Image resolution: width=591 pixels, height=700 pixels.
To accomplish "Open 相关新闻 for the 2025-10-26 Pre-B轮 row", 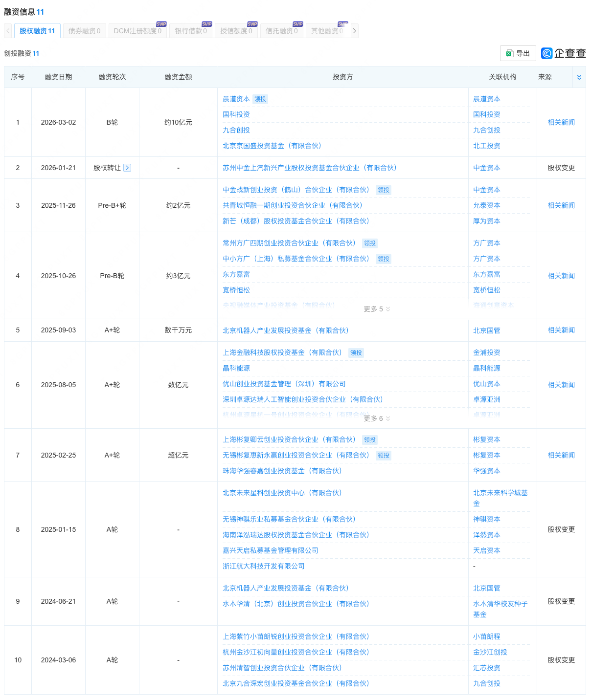I will [561, 276].
